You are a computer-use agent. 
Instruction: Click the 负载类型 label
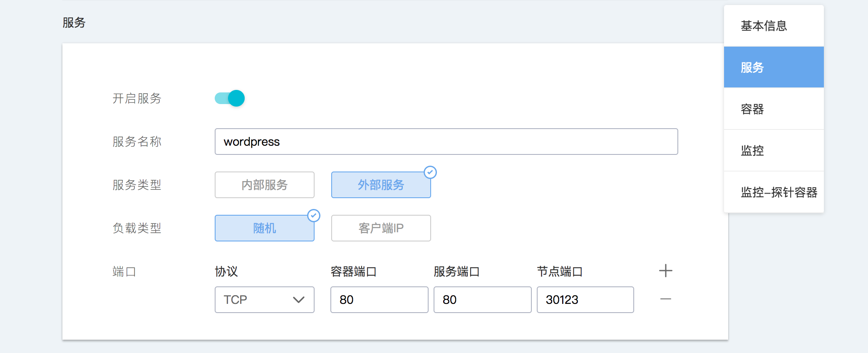(x=137, y=228)
